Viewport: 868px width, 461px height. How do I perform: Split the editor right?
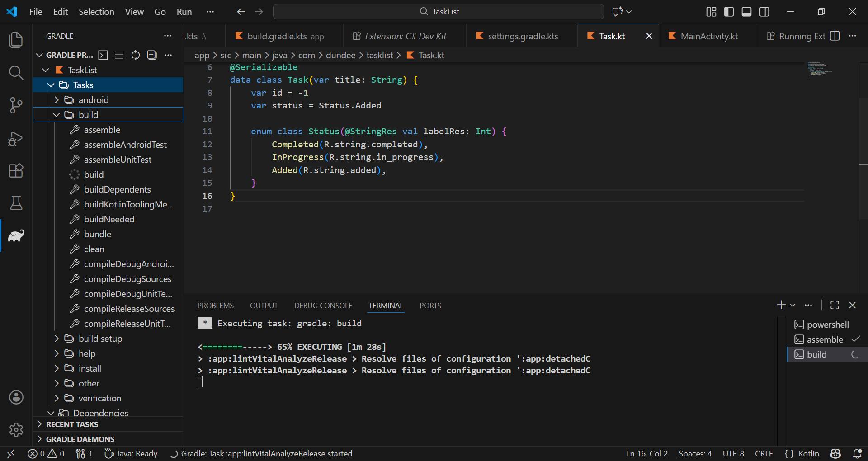click(x=835, y=36)
